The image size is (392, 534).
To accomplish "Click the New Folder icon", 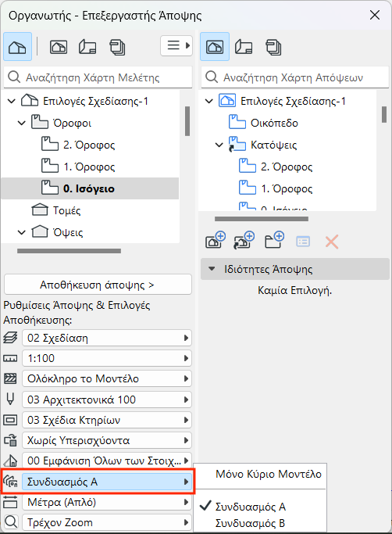I will (x=274, y=241).
